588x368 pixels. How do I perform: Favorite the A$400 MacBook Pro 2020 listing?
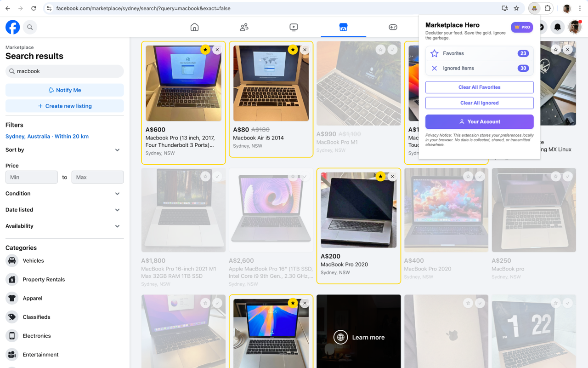(468, 177)
